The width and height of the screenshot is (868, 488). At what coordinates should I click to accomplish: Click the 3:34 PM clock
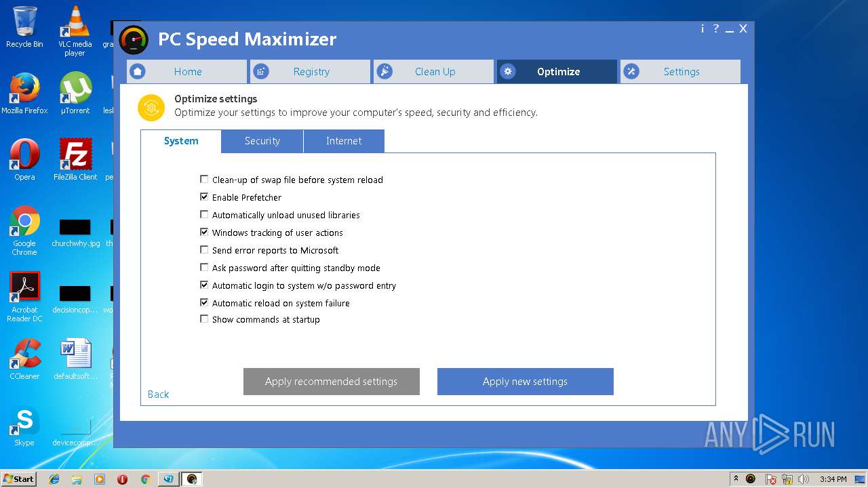click(x=833, y=479)
